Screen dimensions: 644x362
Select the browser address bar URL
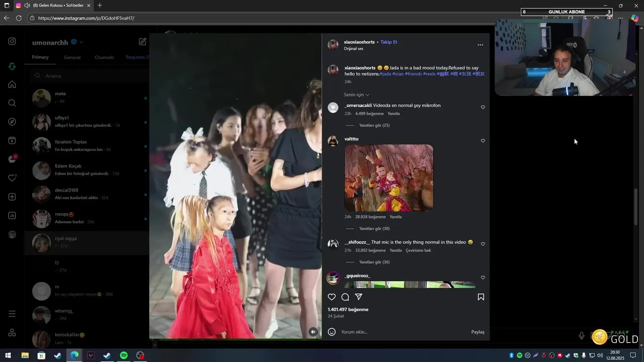(x=86, y=18)
